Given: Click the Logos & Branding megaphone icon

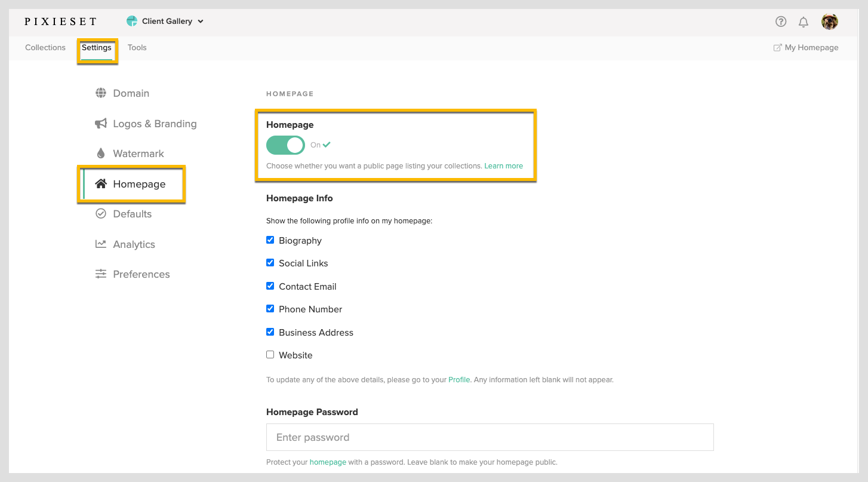Looking at the screenshot, I should (x=101, y=124).
